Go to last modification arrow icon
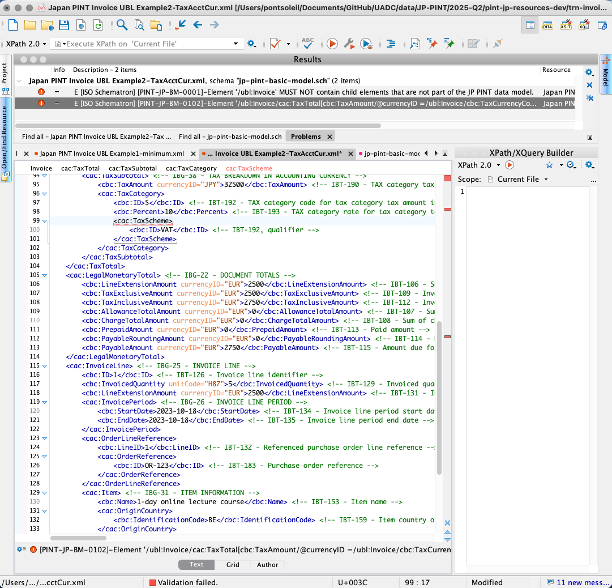The height and width of the screenshot is (588, 612). point(180,25)
